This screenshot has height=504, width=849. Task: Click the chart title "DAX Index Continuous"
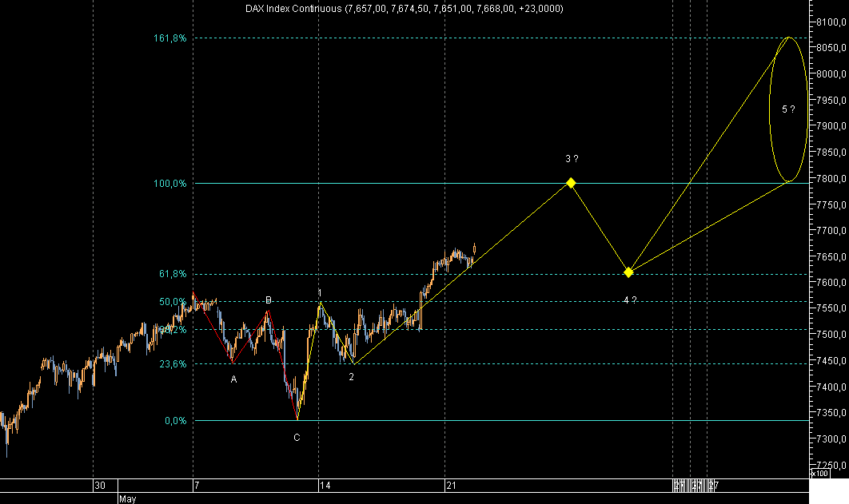point(292,8)
